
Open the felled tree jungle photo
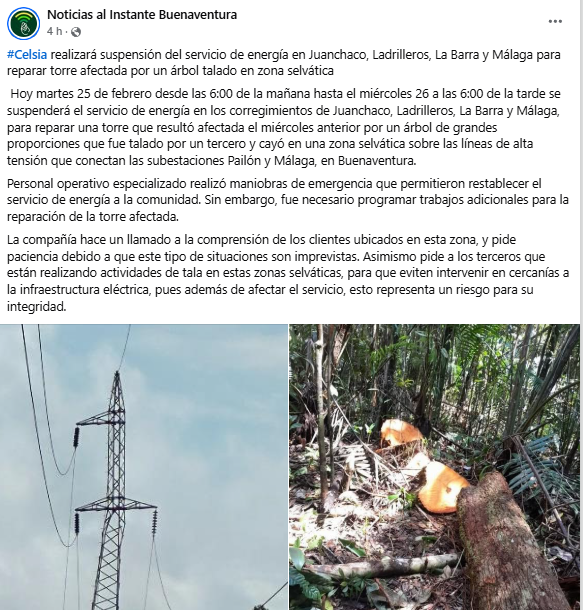click(434, 467)
